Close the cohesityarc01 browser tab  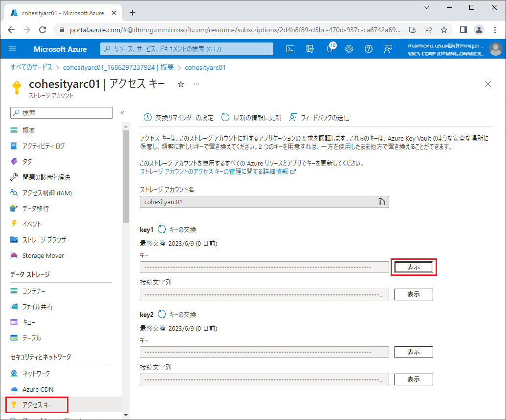coord(114,13)
